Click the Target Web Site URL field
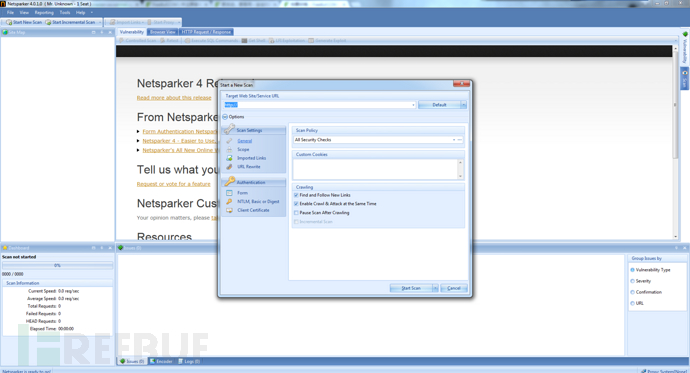690x373 pixels. (319, 105)
